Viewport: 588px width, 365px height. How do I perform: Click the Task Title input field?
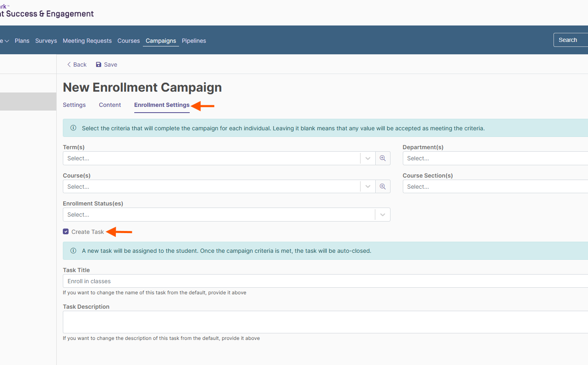325,281
